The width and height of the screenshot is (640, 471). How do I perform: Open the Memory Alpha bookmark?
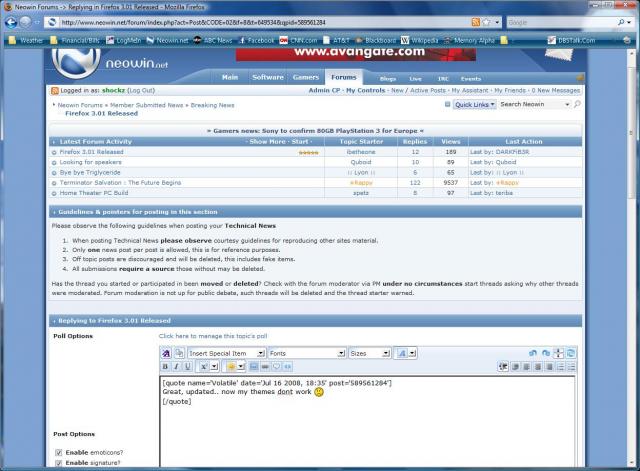pos(469,40)
